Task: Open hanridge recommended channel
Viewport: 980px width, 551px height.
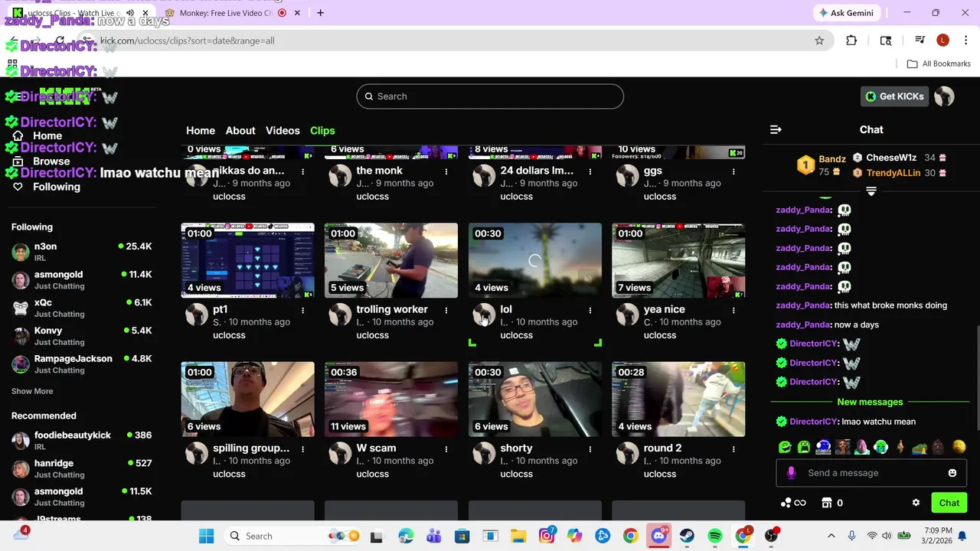Action: pyautogui.click(x=81, y=469)
